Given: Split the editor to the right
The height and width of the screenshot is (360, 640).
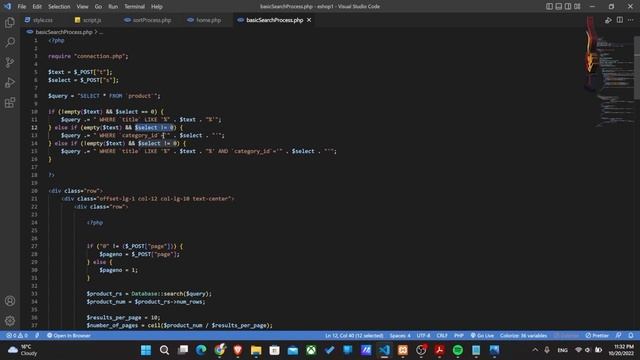Looking at the screenshot, I should pyautogui.click(x=620, y=20).
